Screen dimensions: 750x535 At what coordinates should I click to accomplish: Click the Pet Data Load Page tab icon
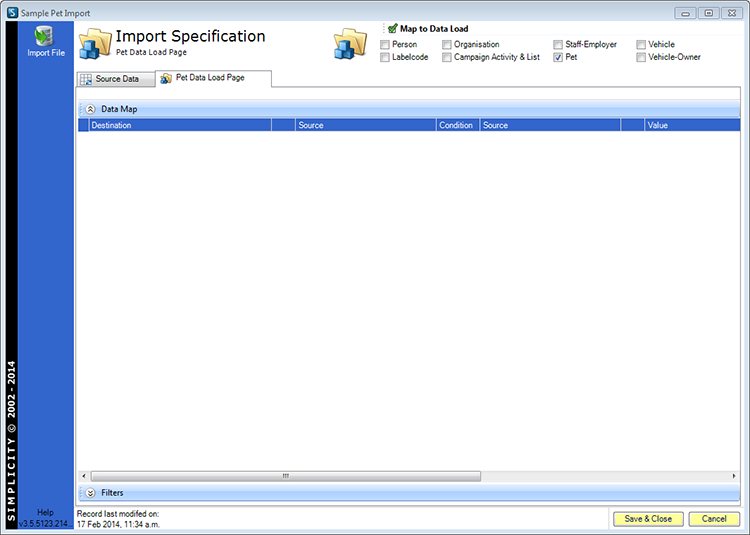click(165, 78)
